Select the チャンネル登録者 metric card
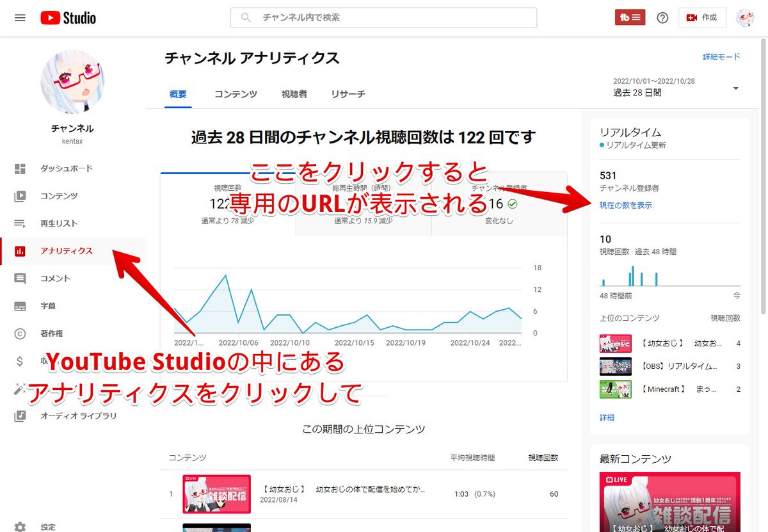This screenshot has height=532, width=768. coord(499,205)
